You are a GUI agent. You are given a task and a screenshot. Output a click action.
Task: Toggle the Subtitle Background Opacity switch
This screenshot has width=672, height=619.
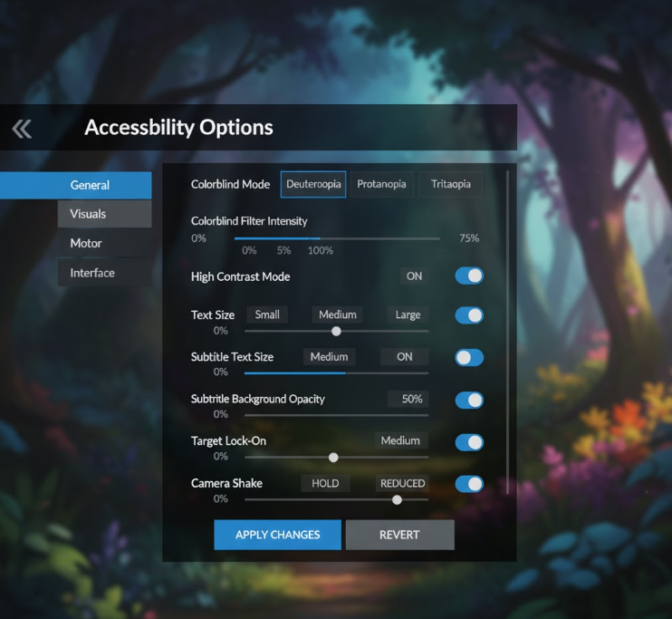point(468,400)
